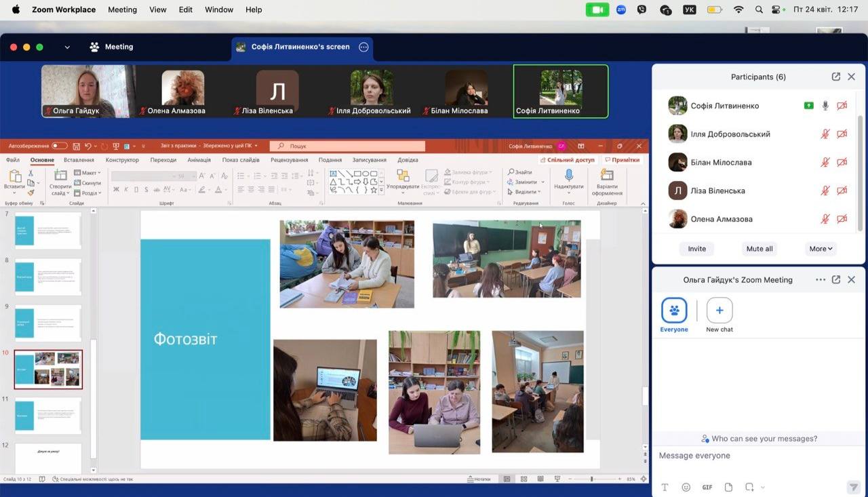Expand the Розділ section dropdown
This screenshot has width=868, height=497.
pyautogui.click(x=87, y=193)
